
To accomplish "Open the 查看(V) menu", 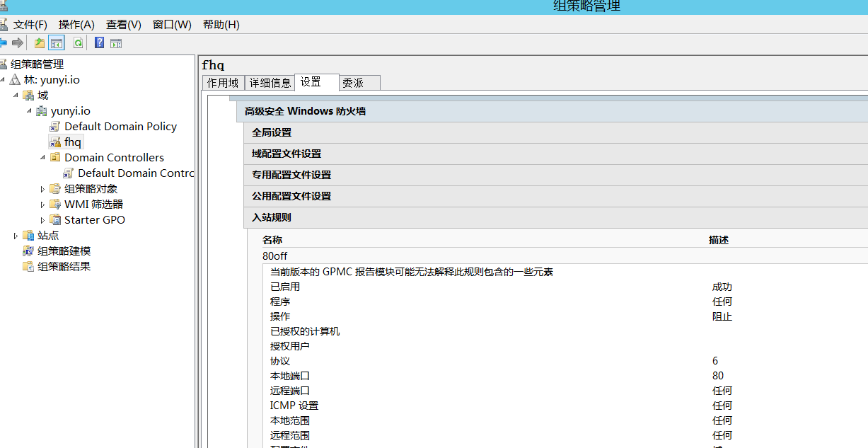I will [x=124, y=25].
